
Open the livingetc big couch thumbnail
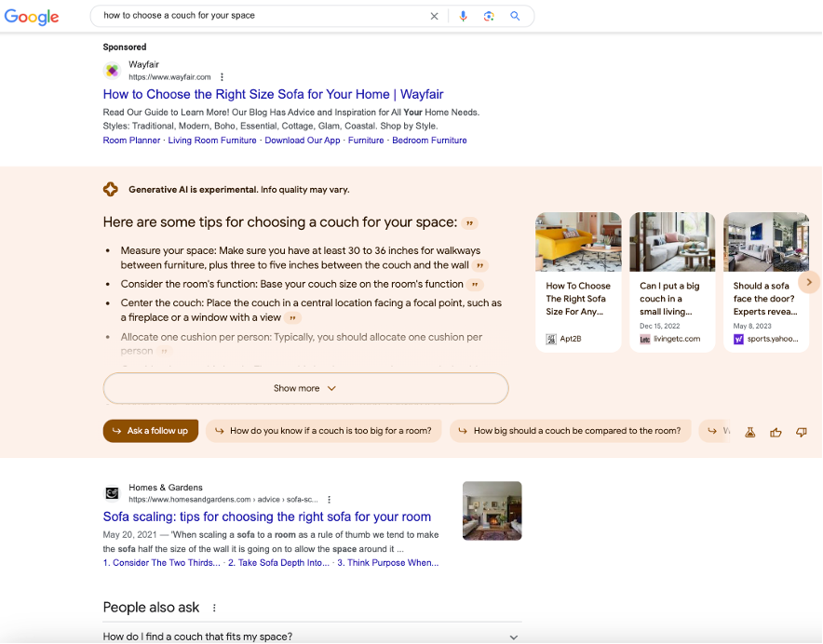pos(672,242)
